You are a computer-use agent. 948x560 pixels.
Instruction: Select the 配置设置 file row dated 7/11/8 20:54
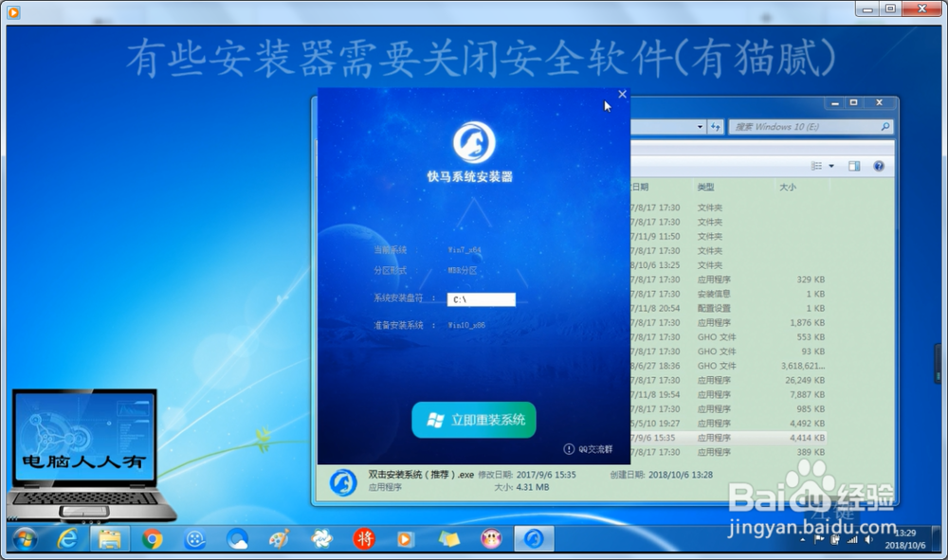click(728, 308)
